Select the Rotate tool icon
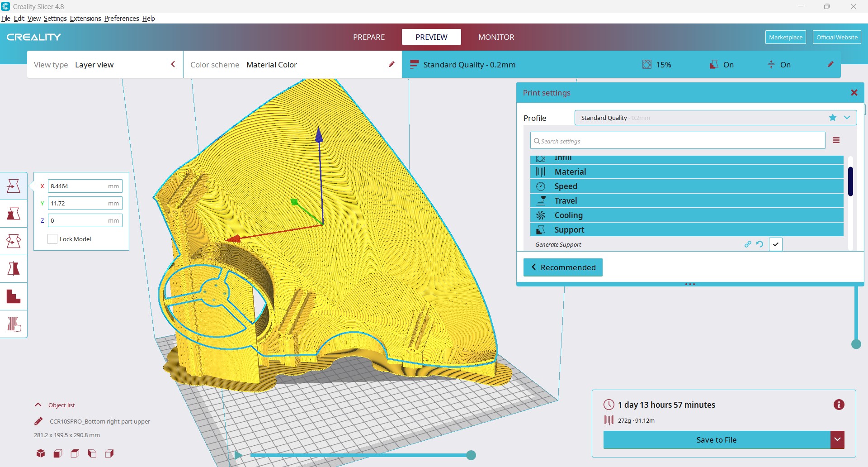 14,241
